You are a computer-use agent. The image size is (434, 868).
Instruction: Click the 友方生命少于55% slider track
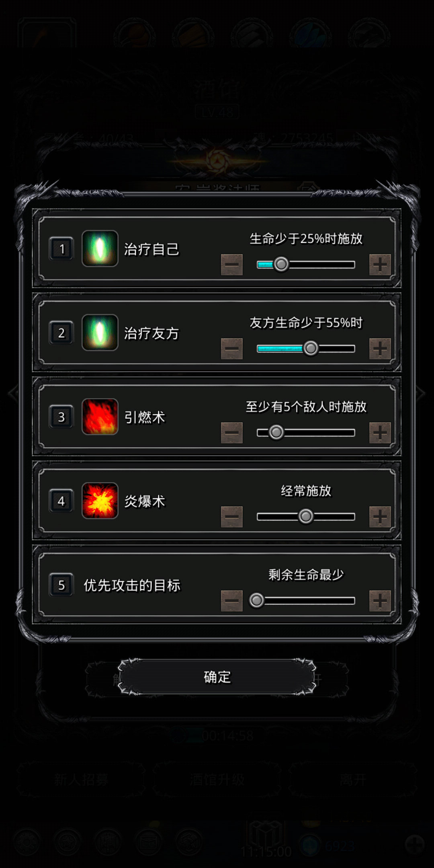point(306,348)
